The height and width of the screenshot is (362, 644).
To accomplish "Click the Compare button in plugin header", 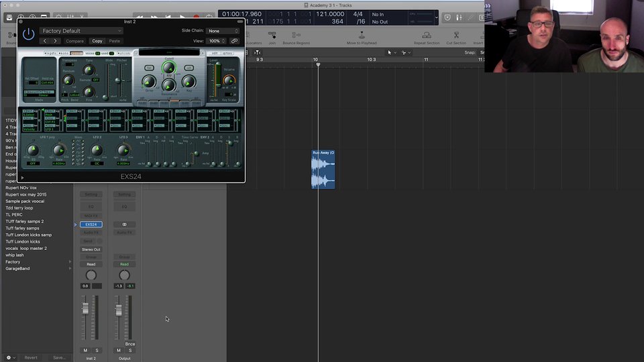I will click(74, 41).
